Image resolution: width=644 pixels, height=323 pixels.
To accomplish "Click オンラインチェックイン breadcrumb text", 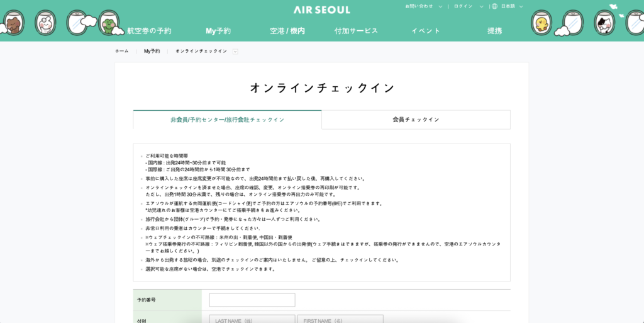I will [201, 52].
